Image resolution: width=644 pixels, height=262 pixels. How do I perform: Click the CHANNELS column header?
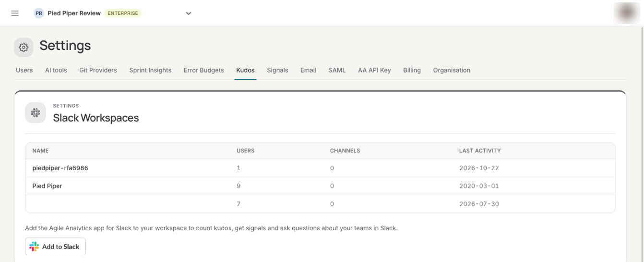(345, 150)
